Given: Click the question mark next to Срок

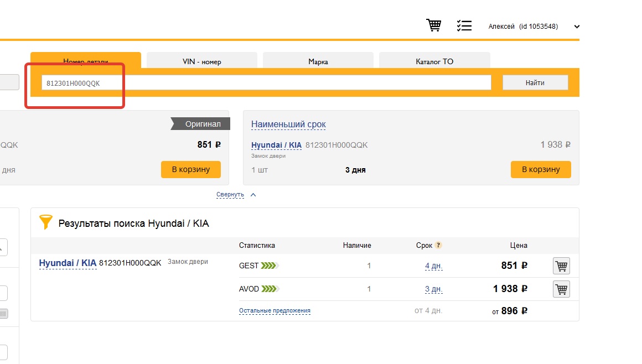Looking at the screenshot, I should click(438, 246).
